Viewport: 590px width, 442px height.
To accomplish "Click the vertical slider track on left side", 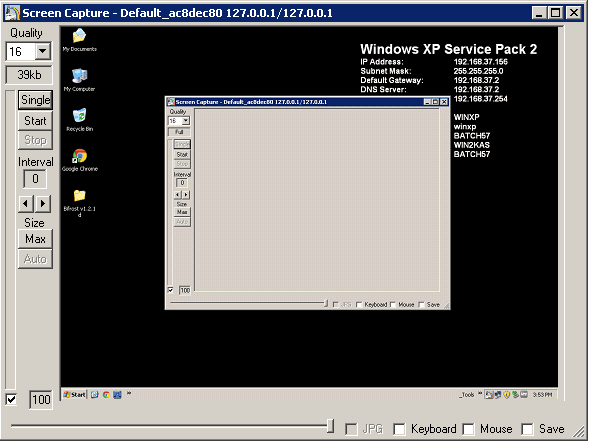I will [x=11, y=240].
